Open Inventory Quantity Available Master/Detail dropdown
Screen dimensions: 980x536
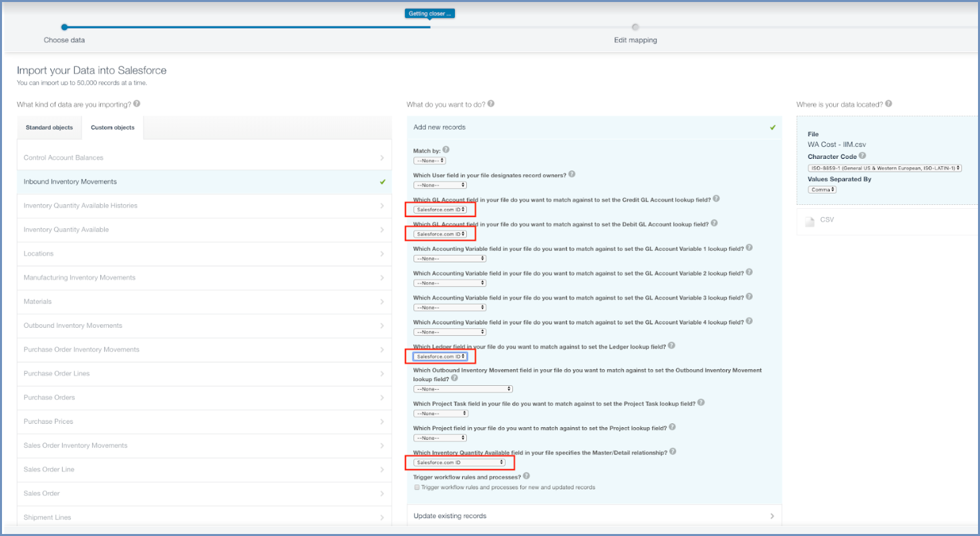pyautogui.click(x=459, y=463)
